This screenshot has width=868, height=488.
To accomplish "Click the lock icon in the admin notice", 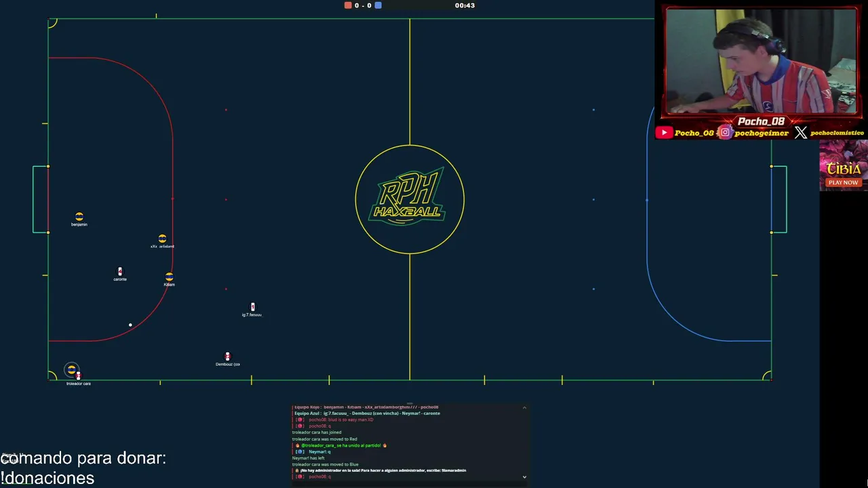I will point(297,470).
